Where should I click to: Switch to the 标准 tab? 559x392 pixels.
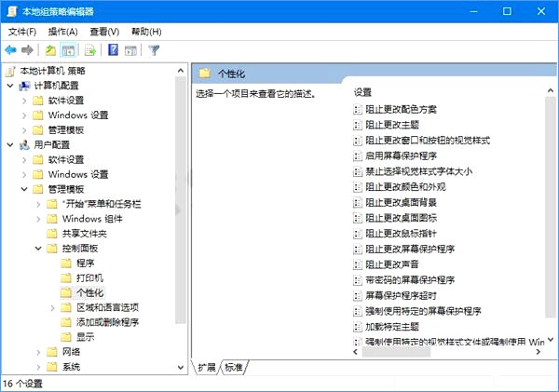[235, 368]
